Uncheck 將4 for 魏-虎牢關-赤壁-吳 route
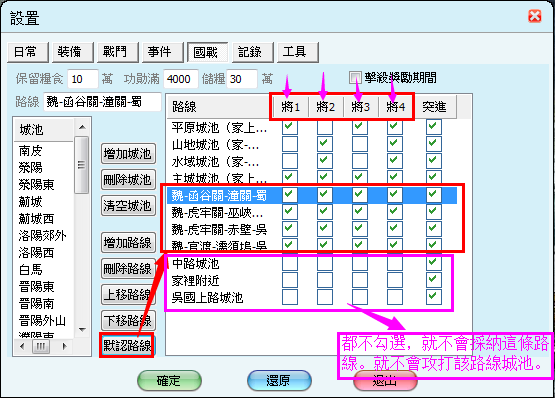 (x=395, y=229)
